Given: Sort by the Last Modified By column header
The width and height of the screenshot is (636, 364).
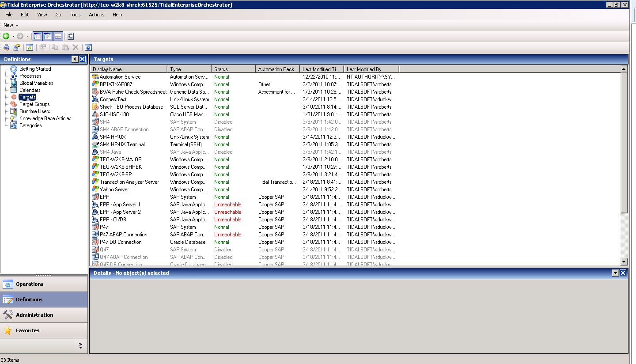Looking at the screenshot, I should tap(371, 69).
